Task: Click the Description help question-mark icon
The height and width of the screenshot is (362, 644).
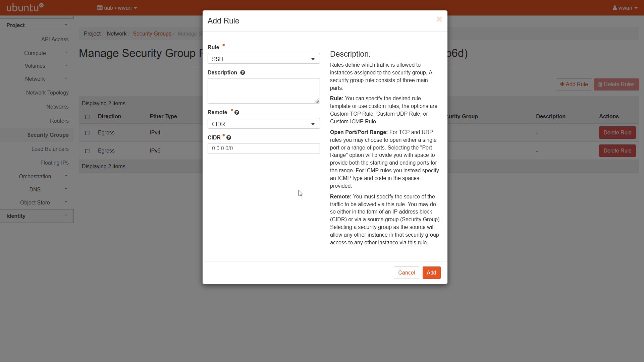Action: tap(243, 73)
